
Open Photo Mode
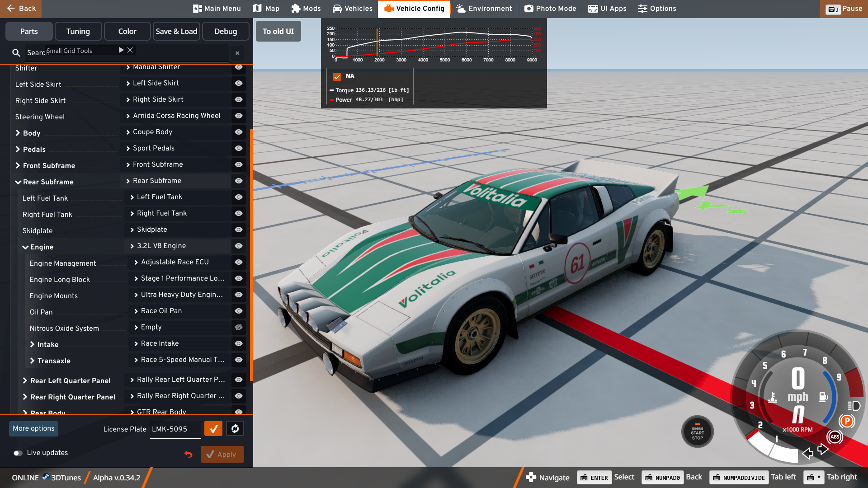pos(550,9)
